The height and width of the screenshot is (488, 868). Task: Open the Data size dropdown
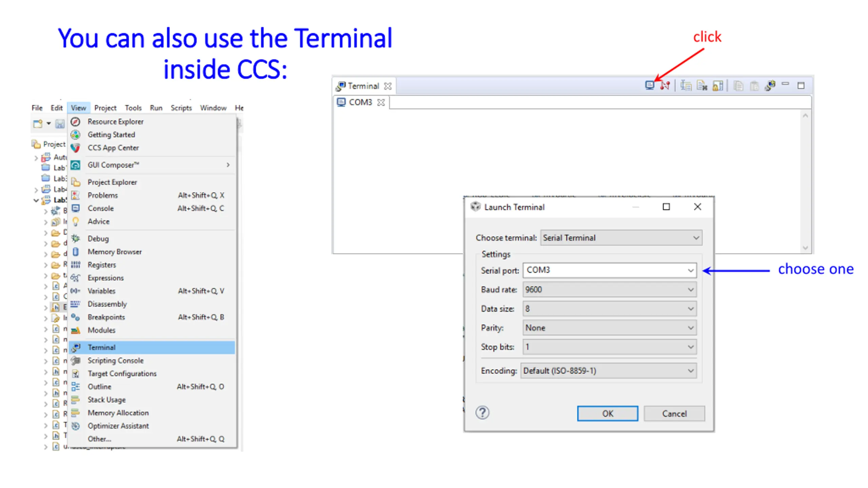click(x=610, y=309)
